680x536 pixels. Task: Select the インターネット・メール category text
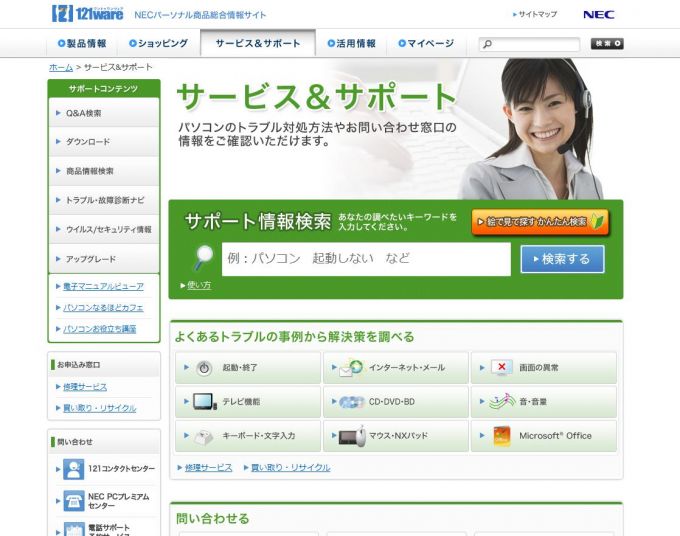click(x=407, y=368)
